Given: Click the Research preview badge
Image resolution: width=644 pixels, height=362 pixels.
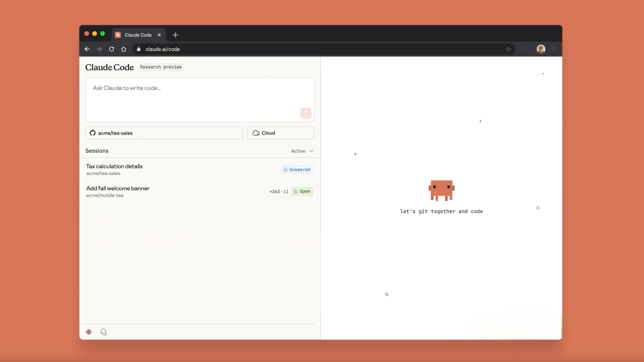Looking at the screenshot, I should pyautogui.click(x=161, y=67).
